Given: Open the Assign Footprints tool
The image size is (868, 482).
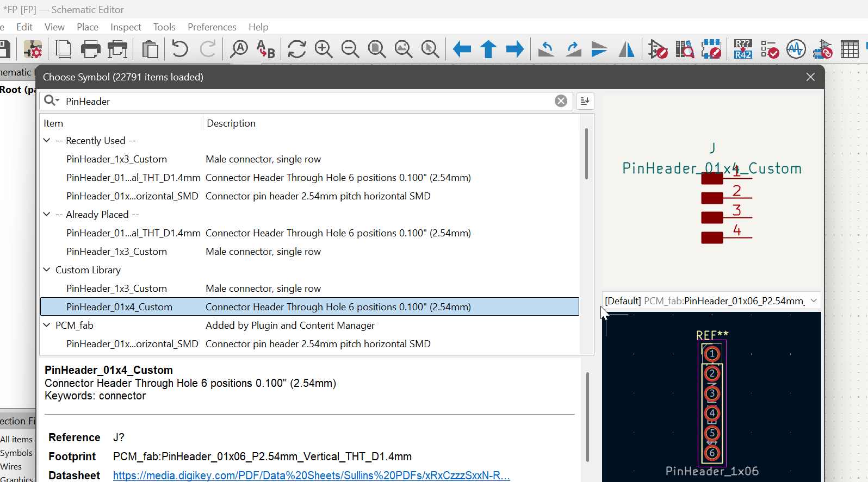Looking at the screenshot, I should pyautogui.click(x=823, y=49).
